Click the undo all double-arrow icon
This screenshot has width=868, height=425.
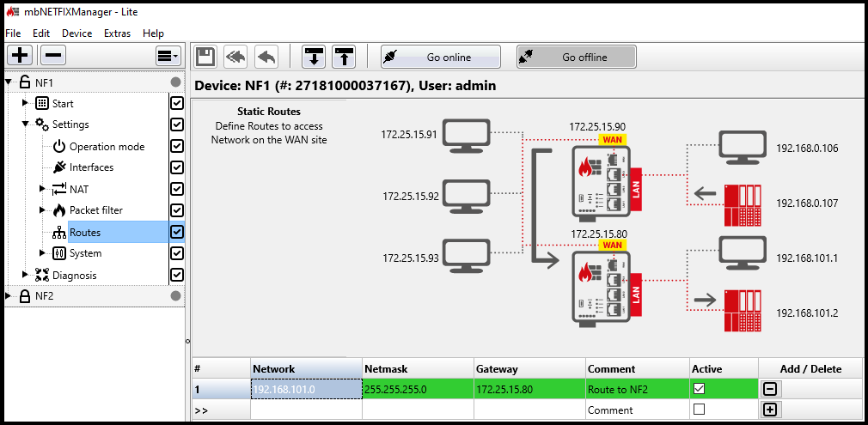235,57
